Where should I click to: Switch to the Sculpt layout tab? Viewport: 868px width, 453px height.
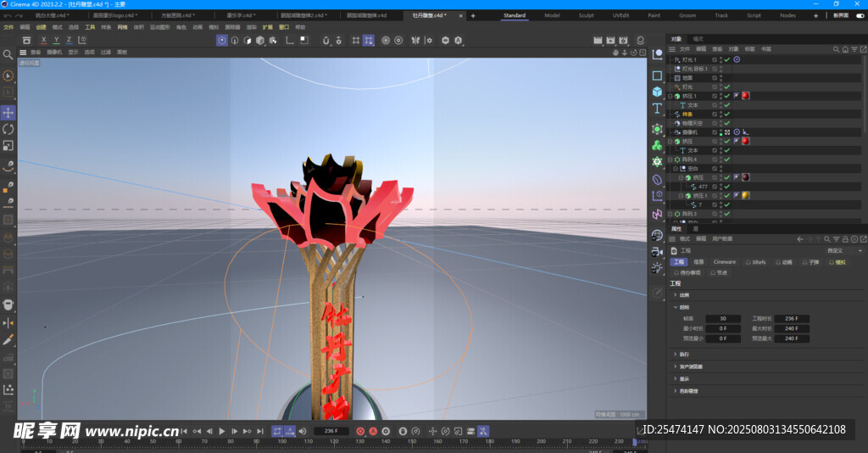[x=587, y=15]
